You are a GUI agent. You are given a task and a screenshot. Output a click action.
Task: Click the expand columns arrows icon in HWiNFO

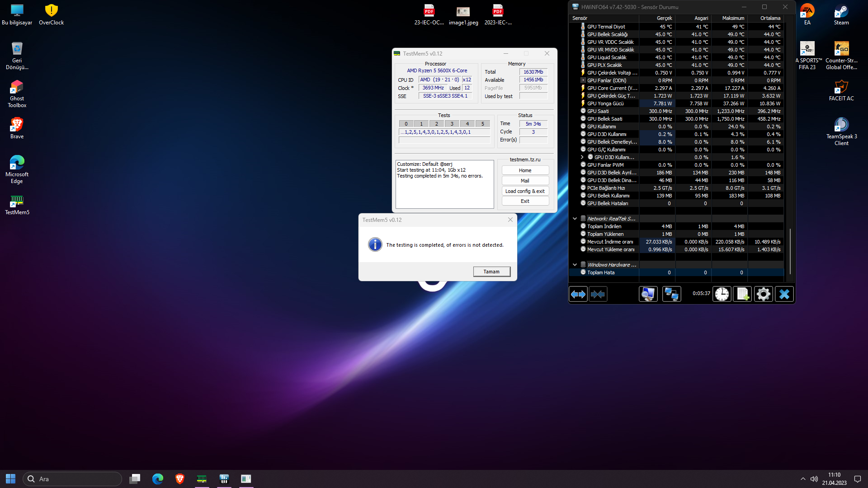point(578,294)
